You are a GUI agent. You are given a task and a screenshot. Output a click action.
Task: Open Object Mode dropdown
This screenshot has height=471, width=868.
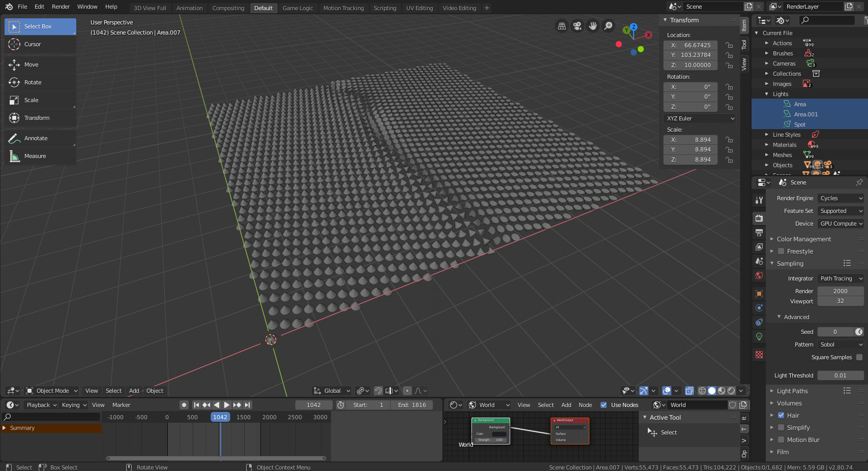[x=52, y=391]
